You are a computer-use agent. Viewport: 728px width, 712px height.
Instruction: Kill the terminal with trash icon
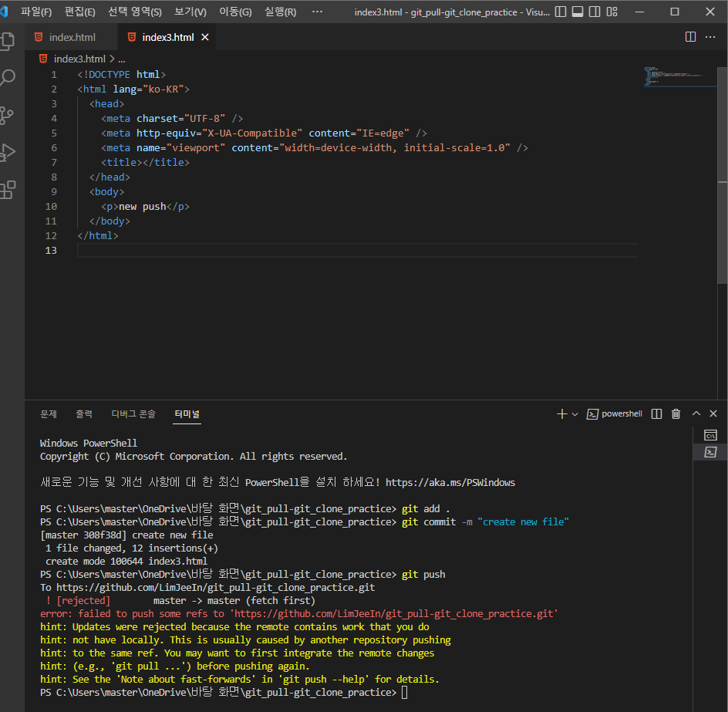676,413
